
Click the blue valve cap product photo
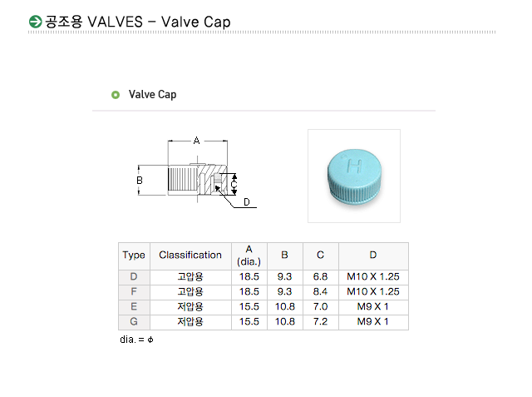point(353,176)
